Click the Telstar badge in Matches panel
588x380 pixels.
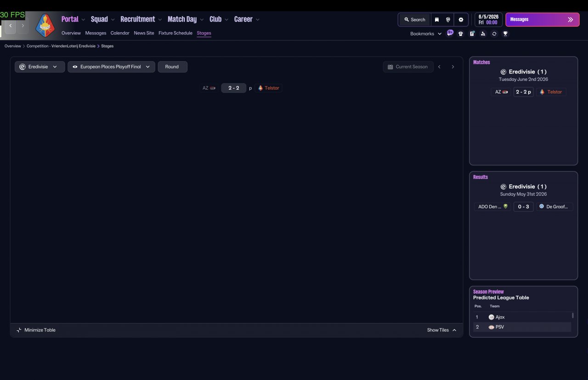point(542,92)
